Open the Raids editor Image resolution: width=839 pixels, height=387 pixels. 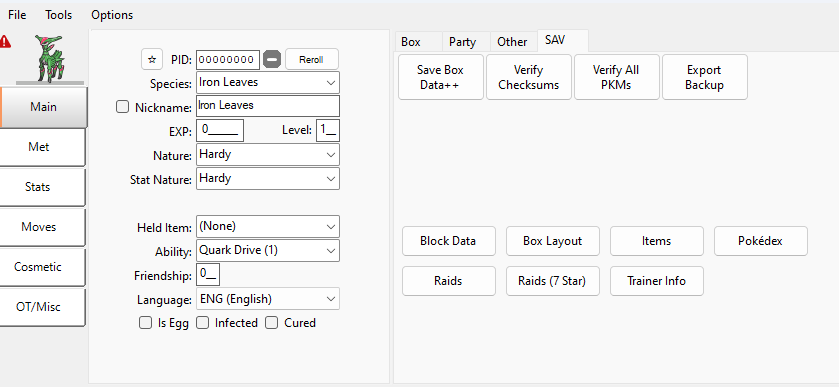(x=448, y=281)
